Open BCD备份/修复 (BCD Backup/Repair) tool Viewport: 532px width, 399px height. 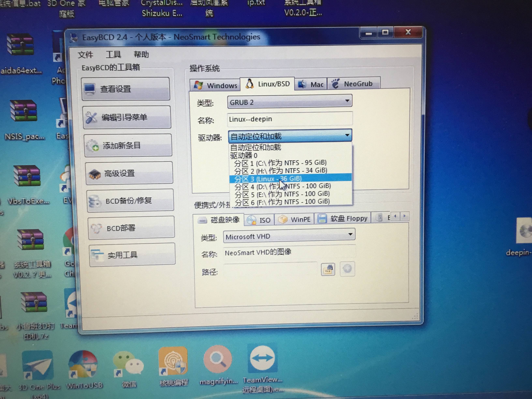[130, 201]
